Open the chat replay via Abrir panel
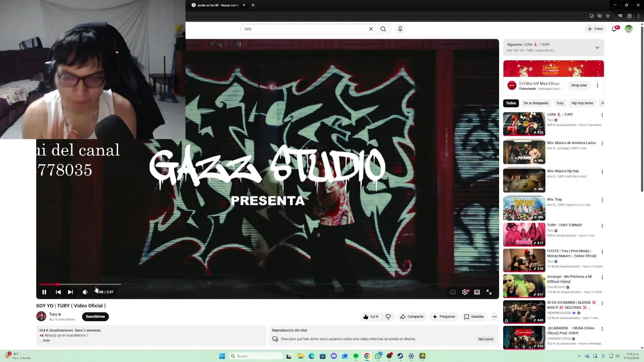The width and height of the screenshot is (644, 362). coord(486,339)
